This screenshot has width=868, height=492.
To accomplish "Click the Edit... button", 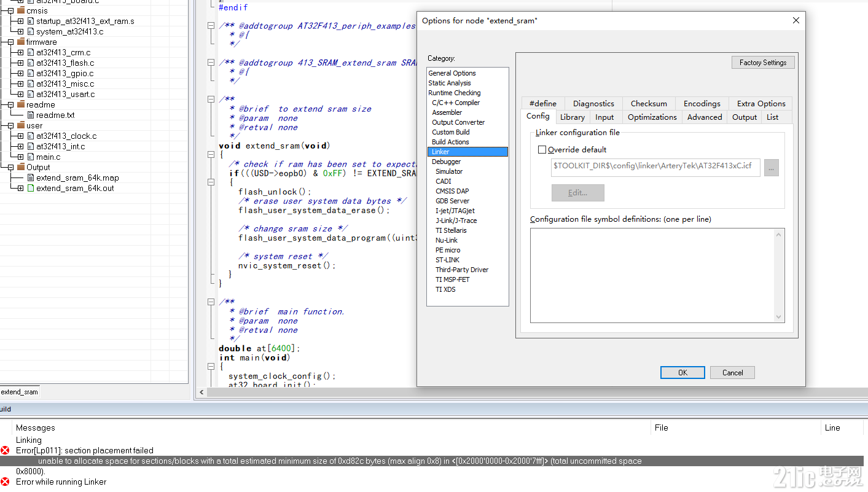I will click(x=577, y=192).
